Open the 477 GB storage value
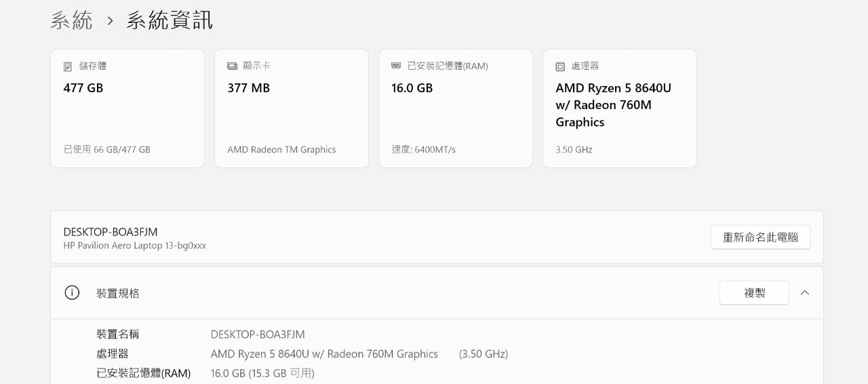The height and width of the screenshot is (384, 868). (83, 88)
